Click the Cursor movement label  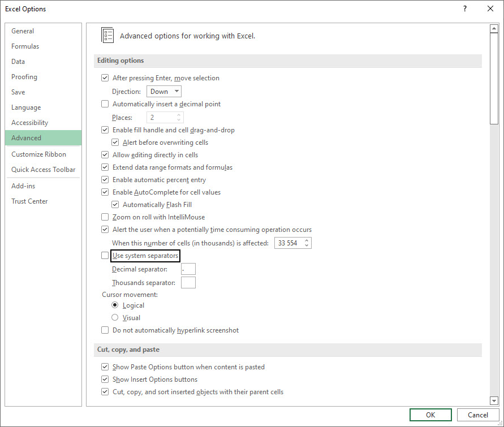click(x=130, y=295)
